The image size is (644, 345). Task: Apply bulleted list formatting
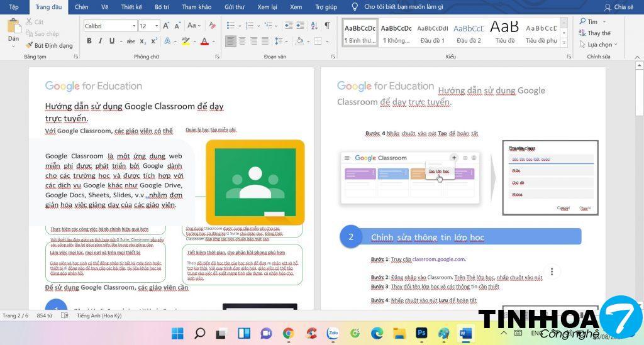click(x=230, y=26)
